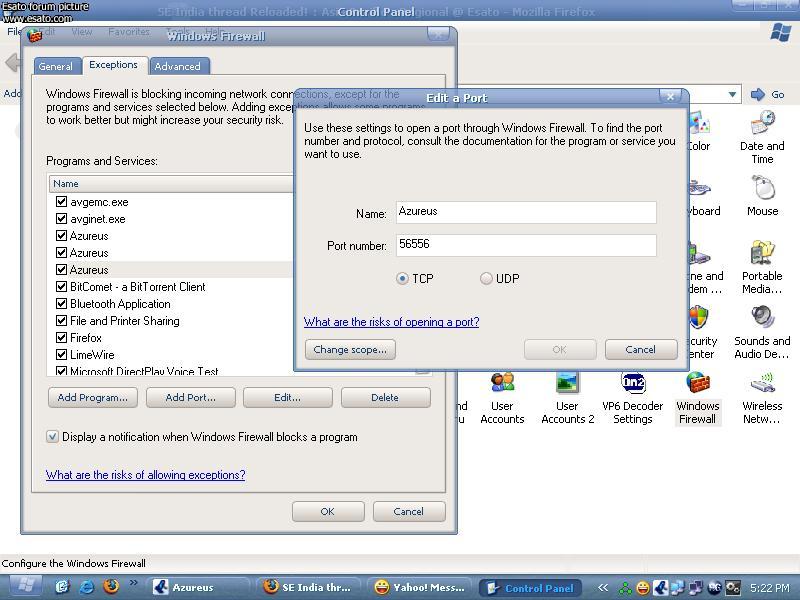Image resolution: width=800 pixels, height=600 pixels.
Task: Open the Date and Time icon
Action: (x=762, y=125)
